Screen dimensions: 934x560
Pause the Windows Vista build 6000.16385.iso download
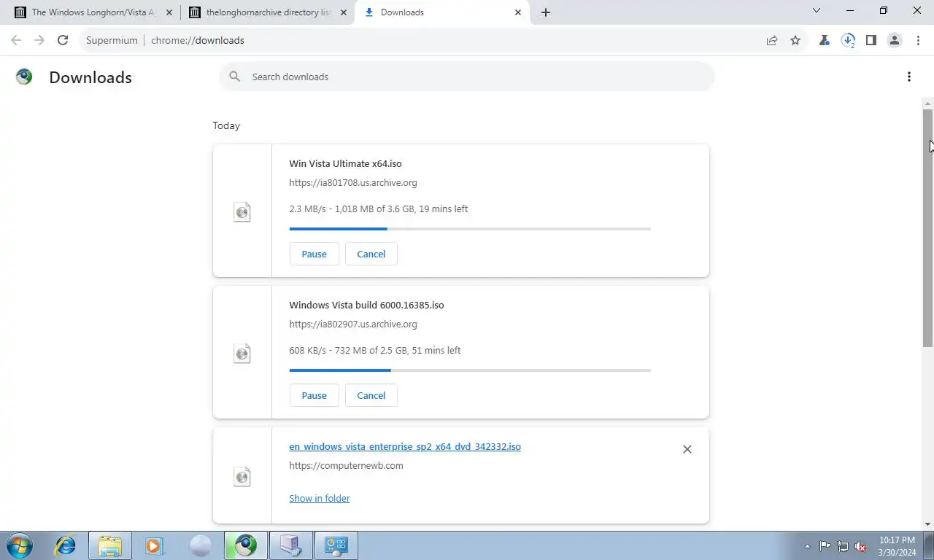coord(314,395)
